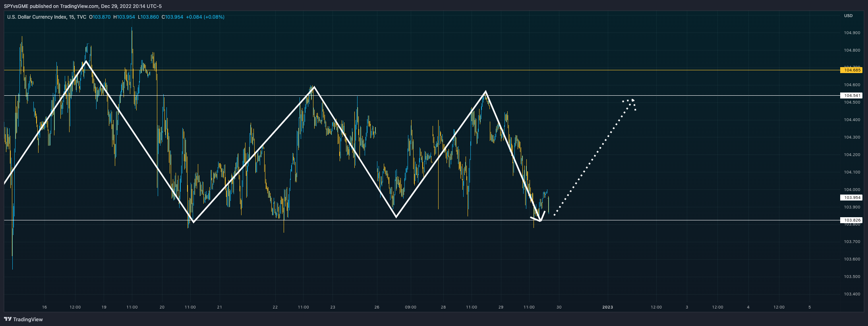Select the 103.826 price line label
Image resolution: width=868 pixels, height=326 pixels.
pos(851,220)
